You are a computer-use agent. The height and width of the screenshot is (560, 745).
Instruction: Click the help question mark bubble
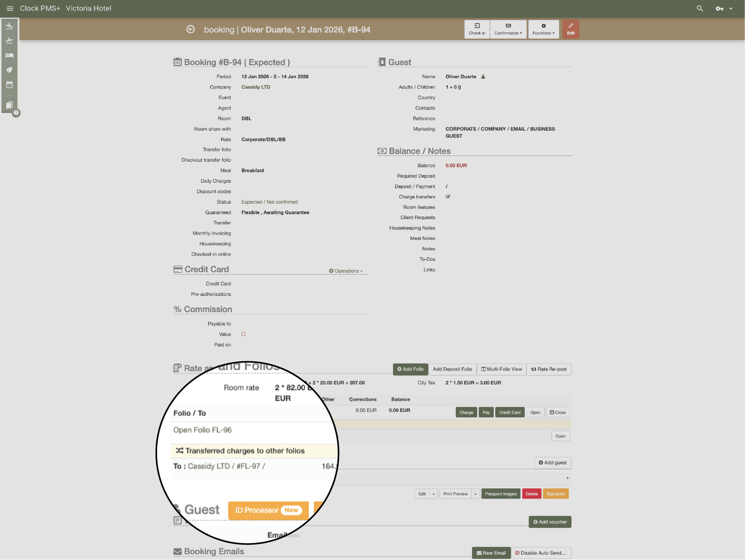(x=16, y=112)
